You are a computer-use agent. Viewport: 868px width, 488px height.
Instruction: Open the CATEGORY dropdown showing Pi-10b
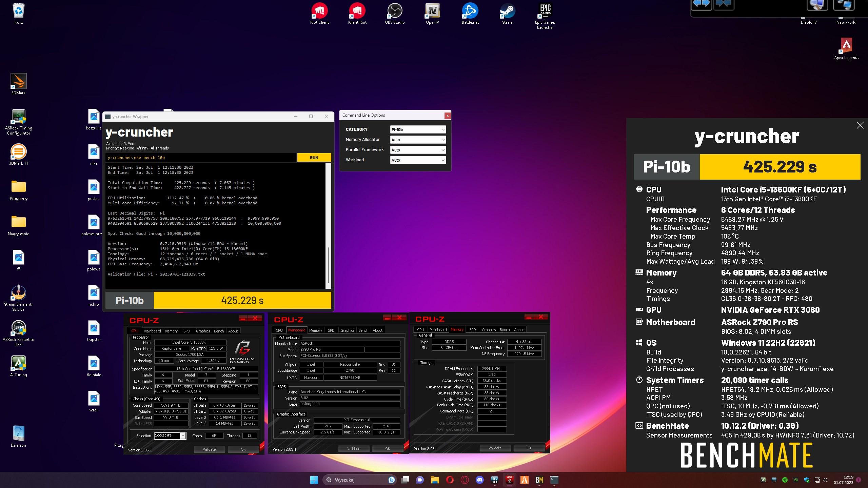(418, 129)
